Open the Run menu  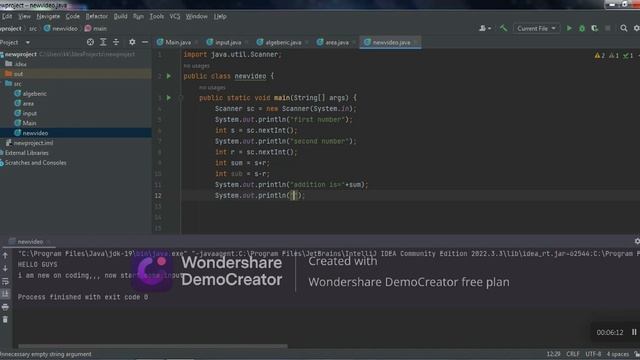click(x=138, y=16)
